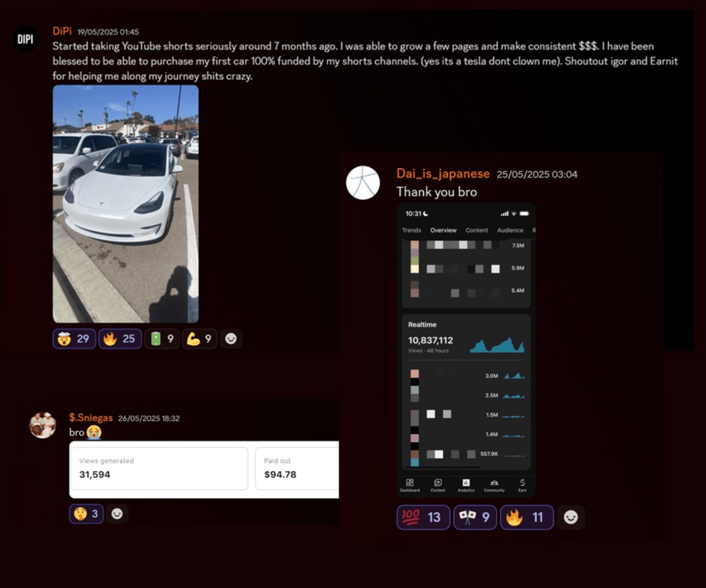Open the white Tesla photo attachment

pyautogui.click(x=125, y=204)
